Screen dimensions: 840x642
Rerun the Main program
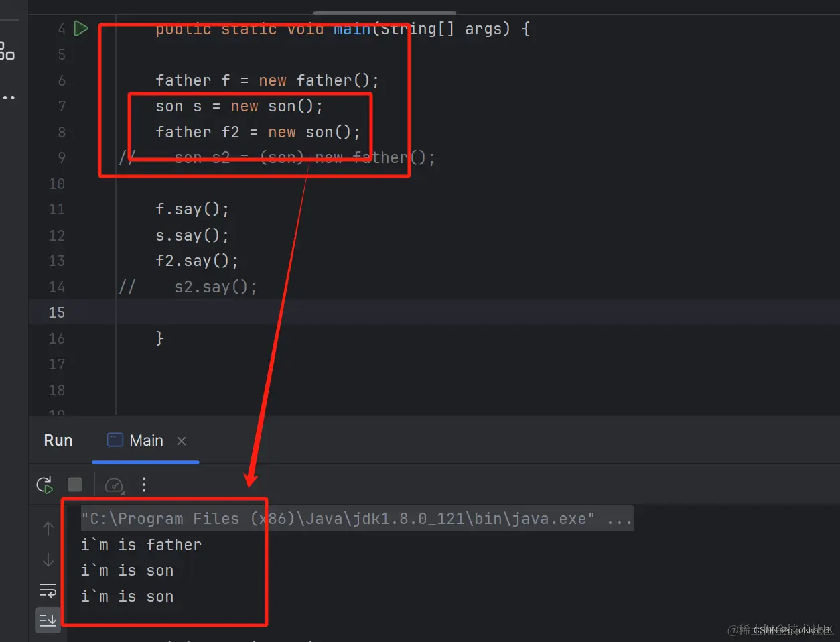pyautogui.click(x=44, y=485)
